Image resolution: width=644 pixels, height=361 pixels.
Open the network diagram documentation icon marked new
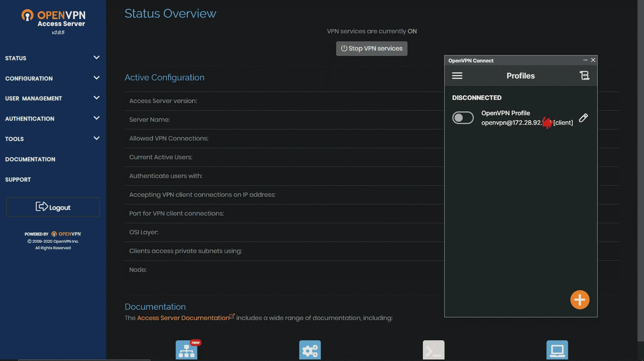click(x=187, y=350)
